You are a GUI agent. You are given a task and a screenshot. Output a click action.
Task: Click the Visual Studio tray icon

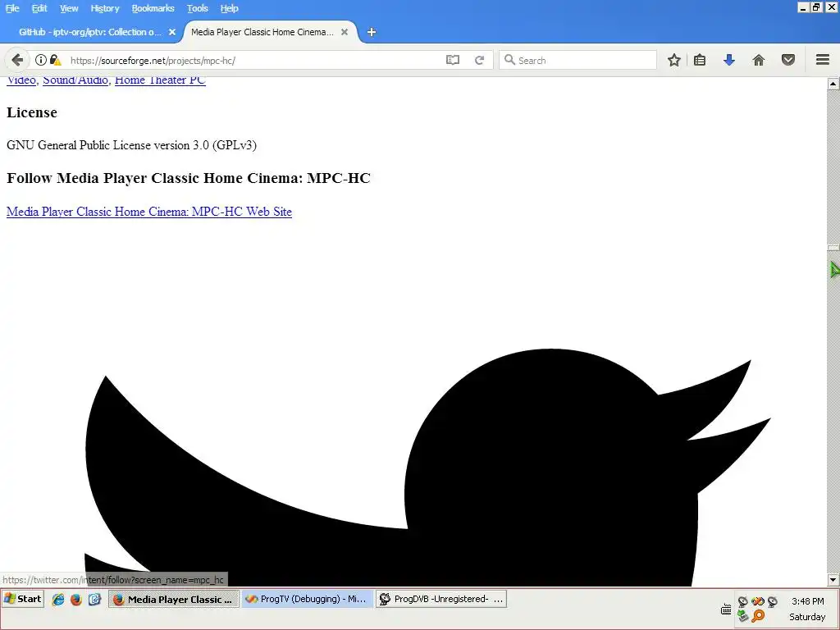pos(757,601)
